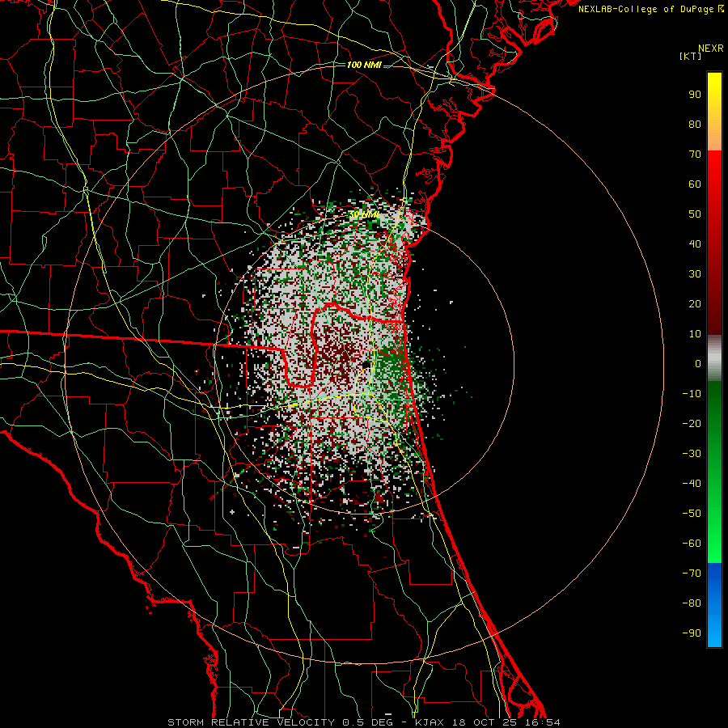Click the positive 60 knot scale label
The height and width of the screenshot is (728, 728).
coord(695,184)
